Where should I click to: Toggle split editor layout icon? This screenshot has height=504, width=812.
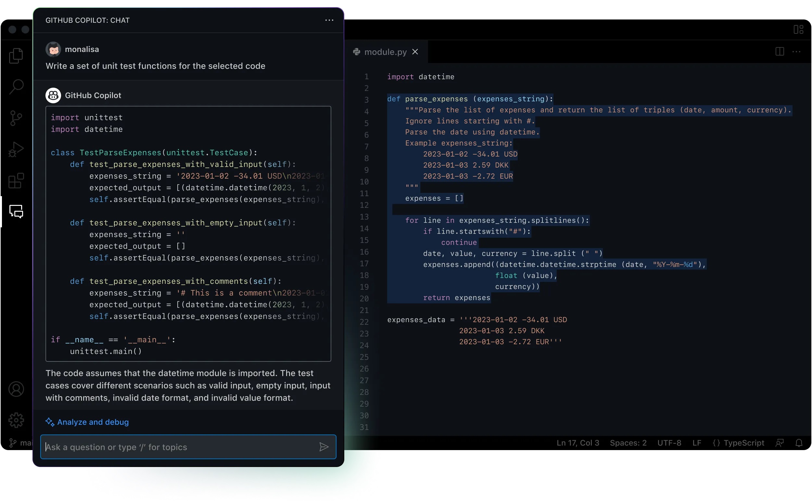coord(779,52)
